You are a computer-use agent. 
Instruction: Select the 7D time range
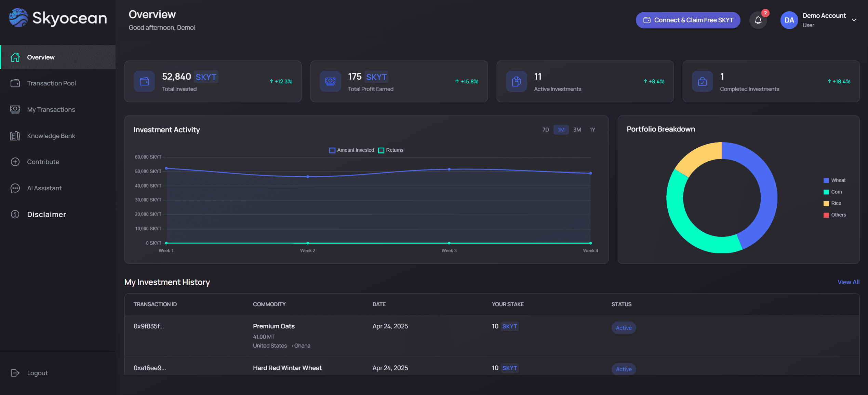pyautogui.click(x=546, y=130)
